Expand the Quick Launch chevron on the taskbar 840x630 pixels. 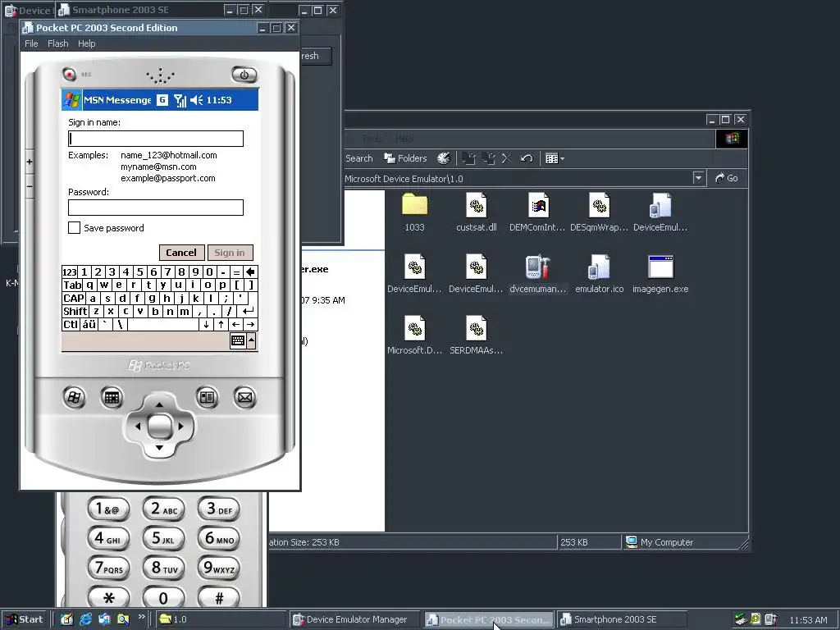coord(141,617)
